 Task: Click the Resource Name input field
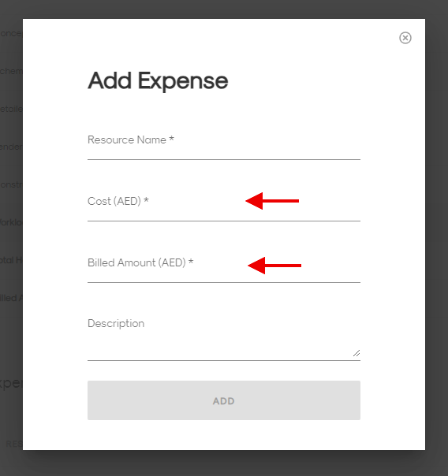click(224, 146)
